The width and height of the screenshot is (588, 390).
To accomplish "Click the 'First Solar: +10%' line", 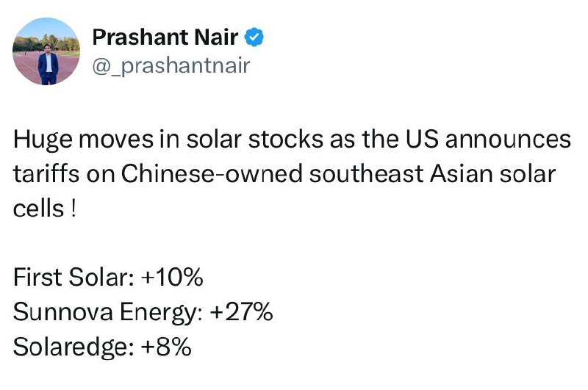I will (108, 277).
